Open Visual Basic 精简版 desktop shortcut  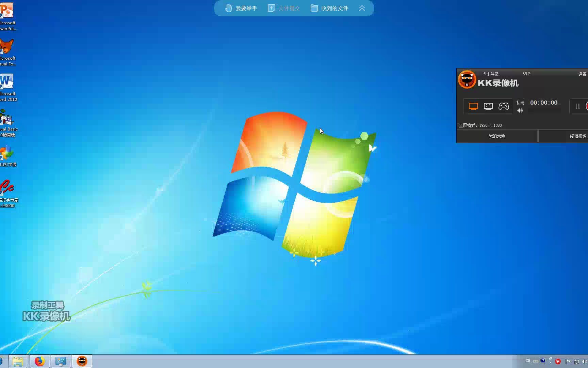click(8, 123)
